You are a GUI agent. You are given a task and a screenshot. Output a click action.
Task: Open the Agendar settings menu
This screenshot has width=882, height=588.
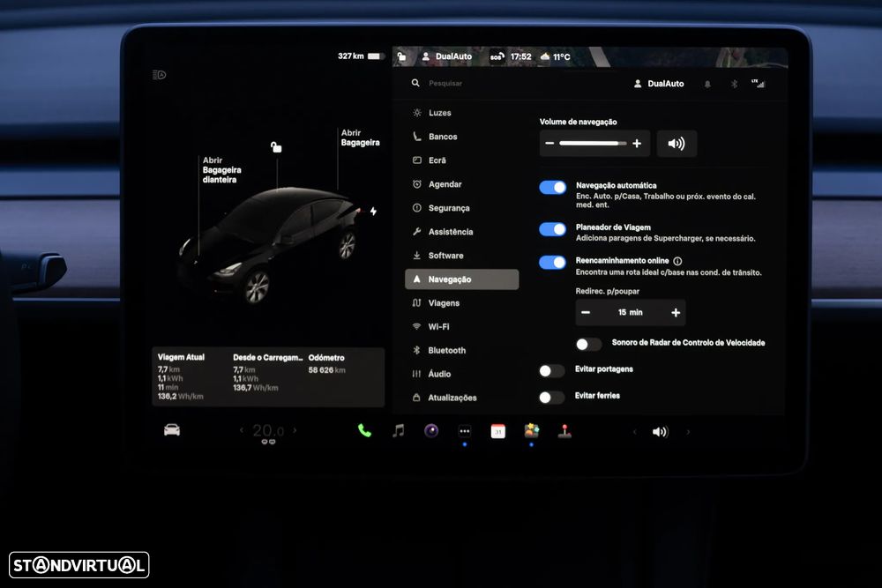(462, 184)
